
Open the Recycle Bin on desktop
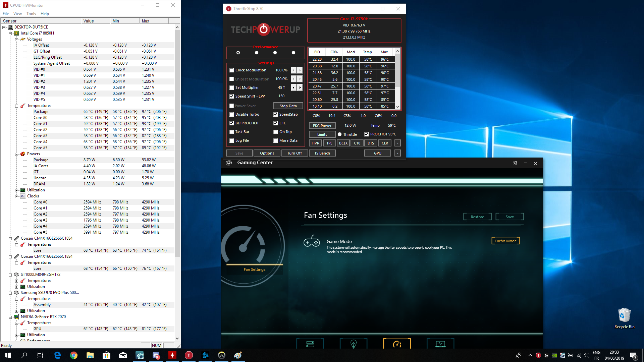(624, 318)
